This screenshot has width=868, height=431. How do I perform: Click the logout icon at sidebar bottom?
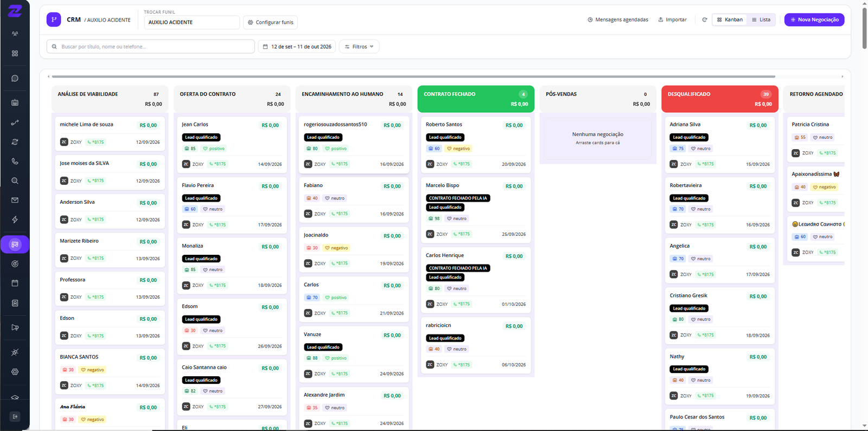coord(15,416)
